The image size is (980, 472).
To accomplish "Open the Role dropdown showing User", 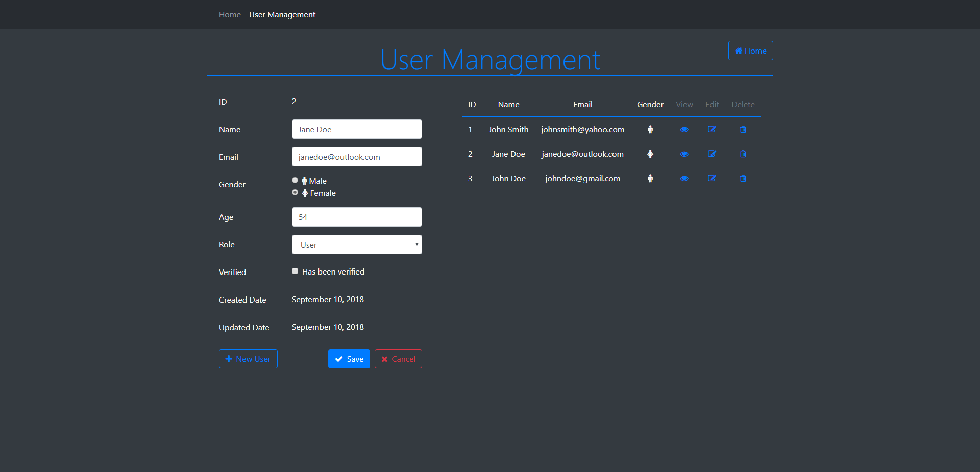I will (x=357, y=245).
